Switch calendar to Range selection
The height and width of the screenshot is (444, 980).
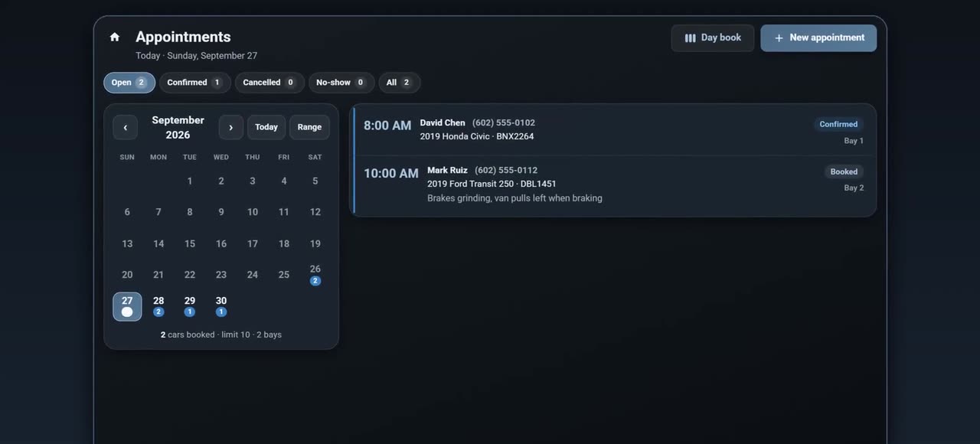point(309,127)
